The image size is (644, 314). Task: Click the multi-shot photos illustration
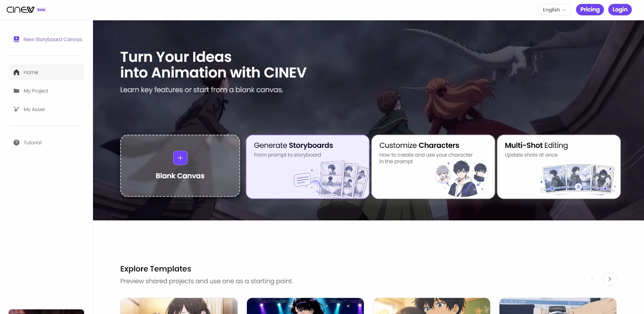[578, 179]
